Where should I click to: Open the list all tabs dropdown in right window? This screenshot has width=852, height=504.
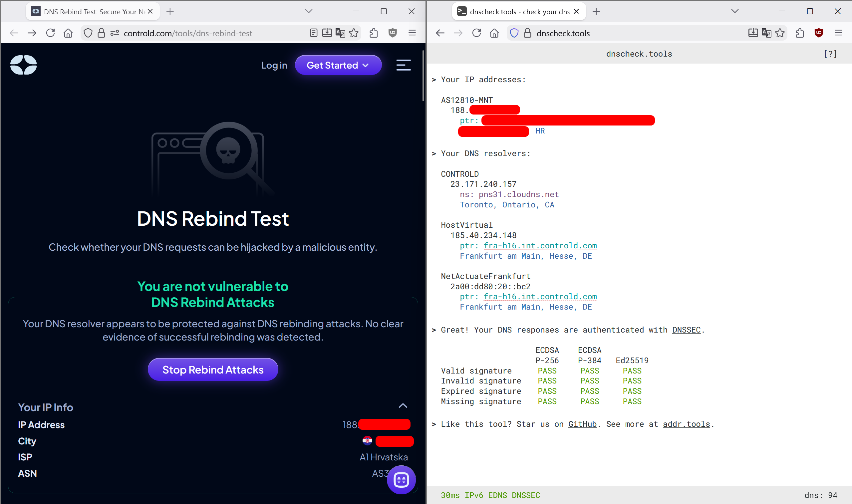click(x=734, y=11)
